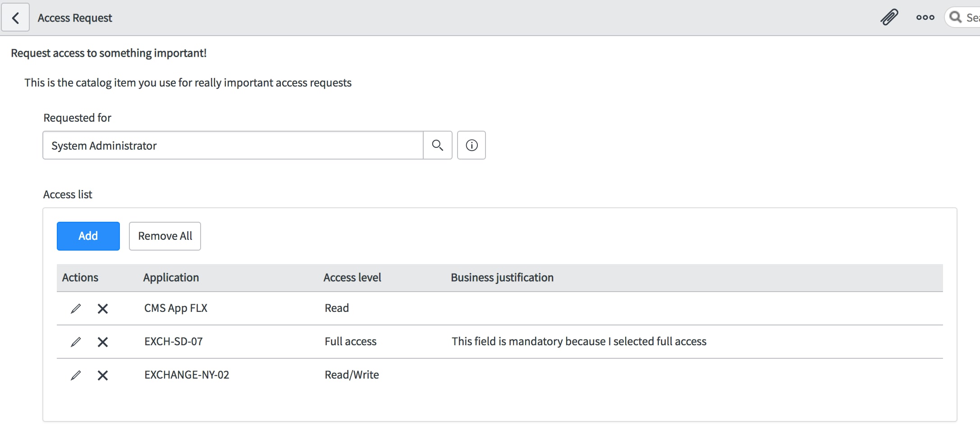Edit the CMS App FLX row with the pencil icon
This screenshot has height=439, width=980.
click(76, 309)
